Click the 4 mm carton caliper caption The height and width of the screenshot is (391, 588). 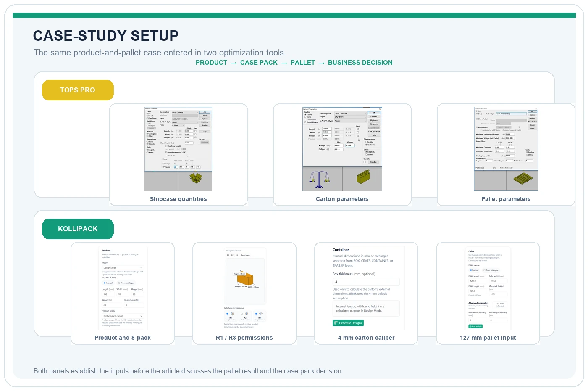(366, 338)
